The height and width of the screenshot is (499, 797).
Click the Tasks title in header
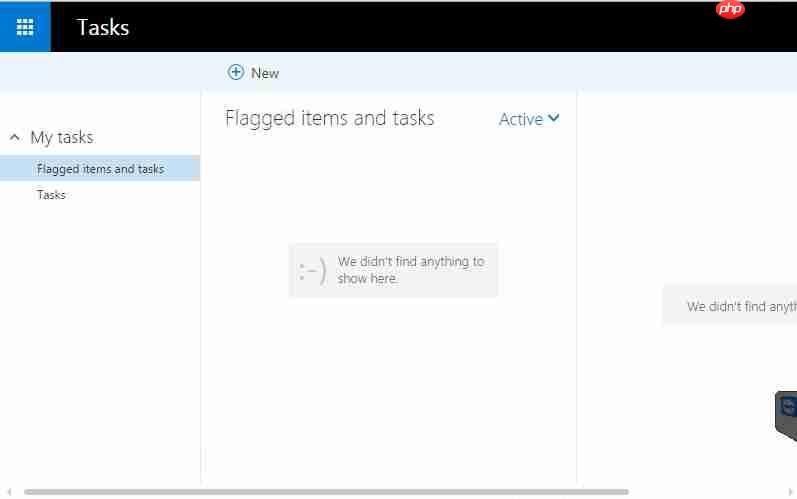coord(103,27)
